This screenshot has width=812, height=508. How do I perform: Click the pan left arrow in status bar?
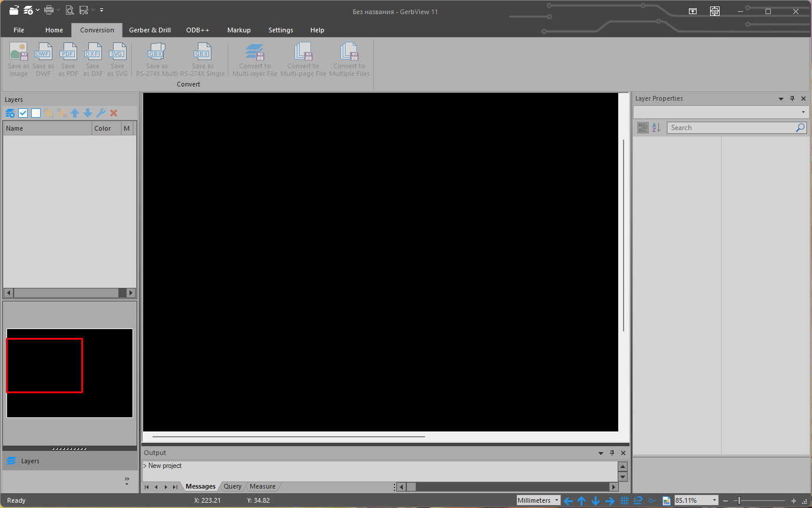[x=568, y=501]
